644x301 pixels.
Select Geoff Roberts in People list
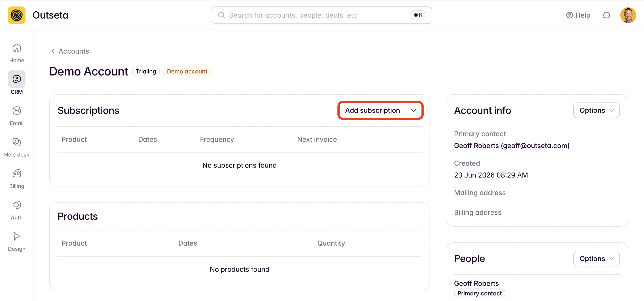pyautogui.click(x=477, y=283)
